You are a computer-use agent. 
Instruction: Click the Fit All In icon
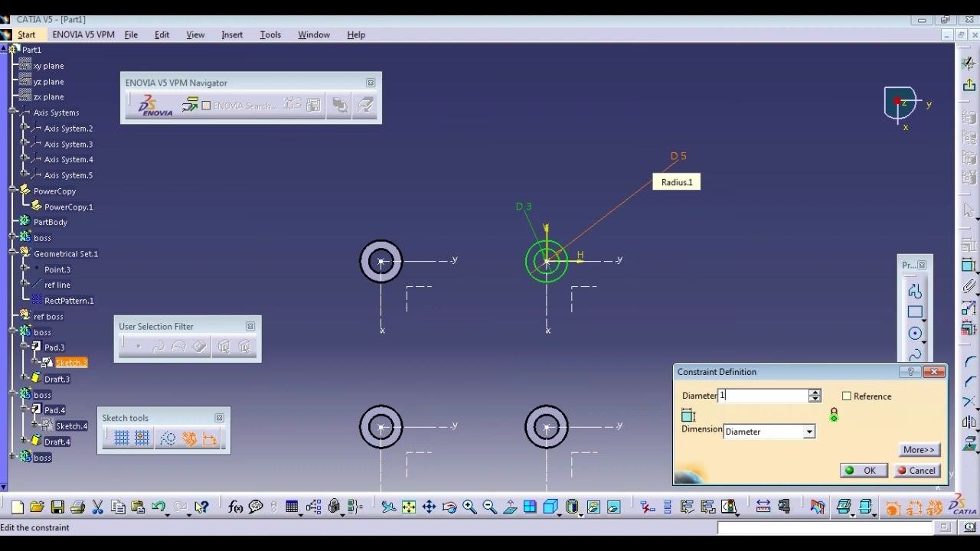(409, 507)
